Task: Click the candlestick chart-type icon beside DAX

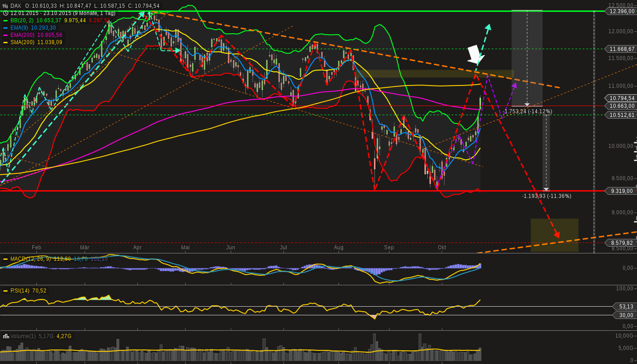Action: point(5,6)
